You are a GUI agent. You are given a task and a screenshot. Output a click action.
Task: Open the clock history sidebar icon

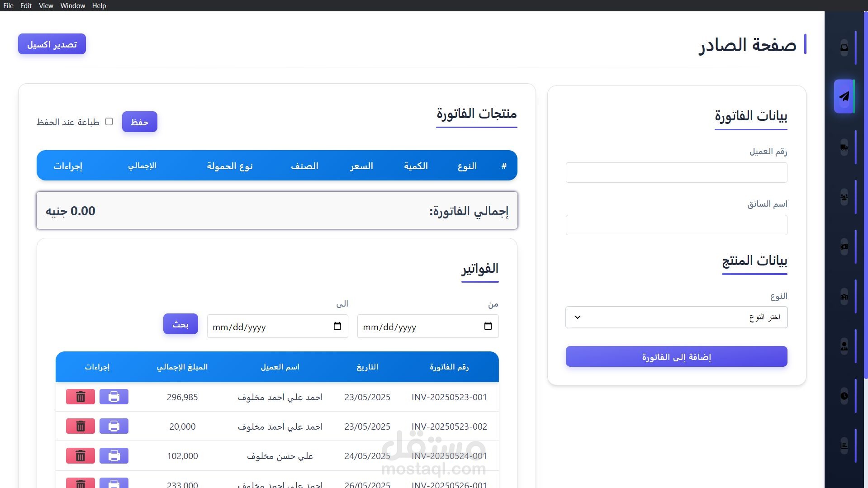tap(844, 396)
